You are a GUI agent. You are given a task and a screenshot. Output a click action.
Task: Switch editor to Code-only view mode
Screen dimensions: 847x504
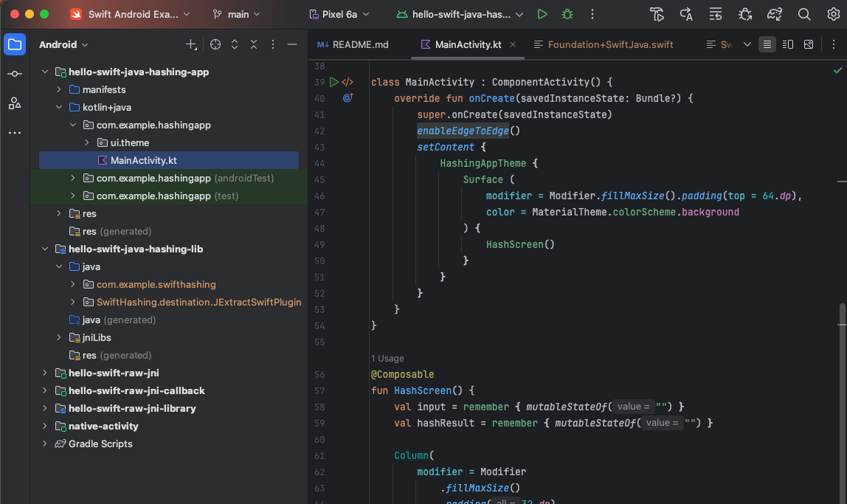coord(767,45)
